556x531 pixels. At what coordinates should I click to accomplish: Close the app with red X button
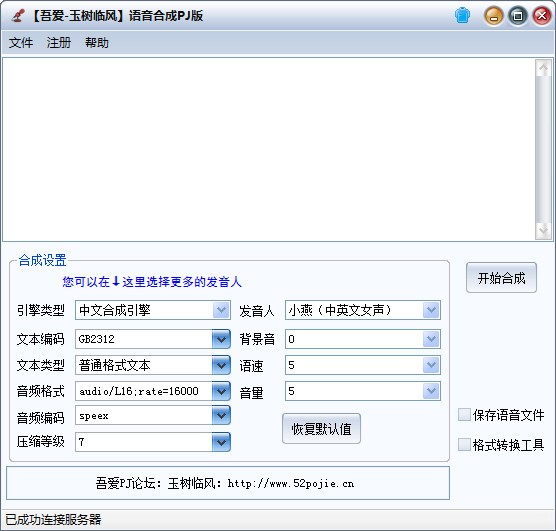point(542,16)
